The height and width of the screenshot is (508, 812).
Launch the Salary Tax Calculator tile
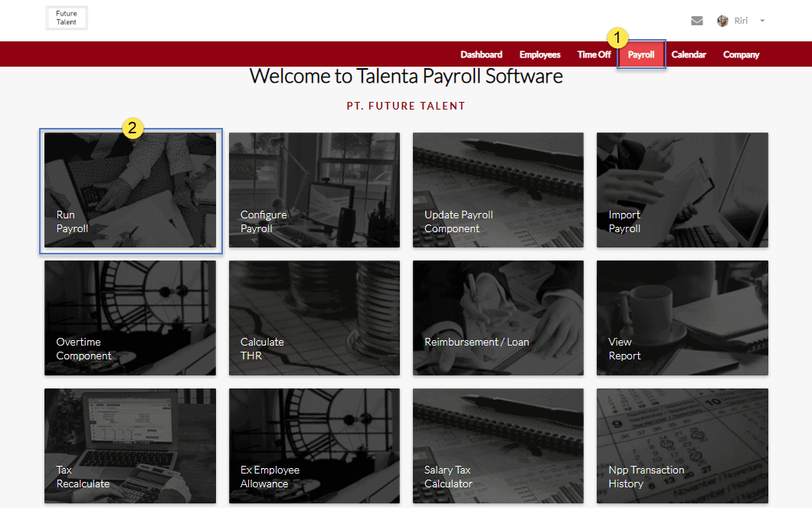coord(498,446)
